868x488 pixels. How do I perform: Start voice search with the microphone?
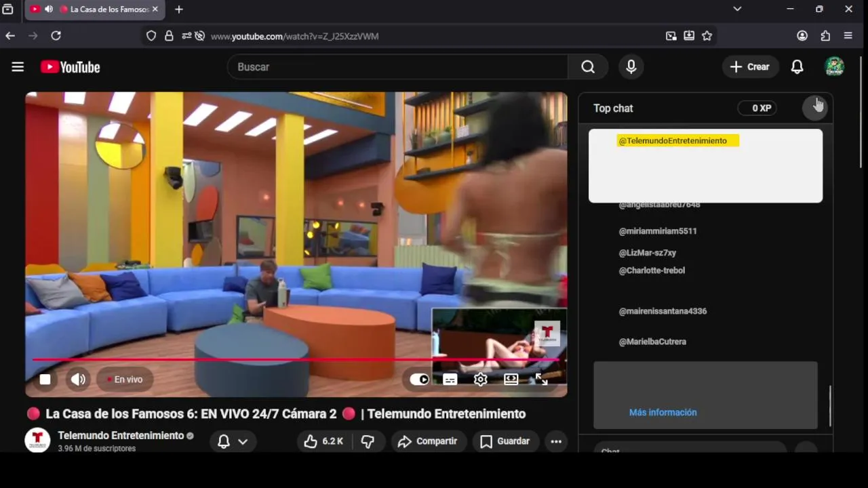tap(631, 67)
